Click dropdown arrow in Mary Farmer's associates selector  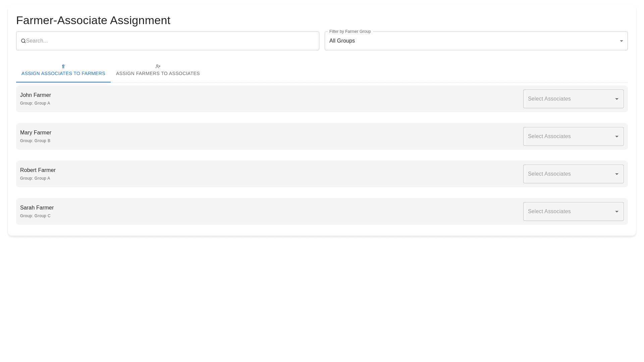click(616, 136)
